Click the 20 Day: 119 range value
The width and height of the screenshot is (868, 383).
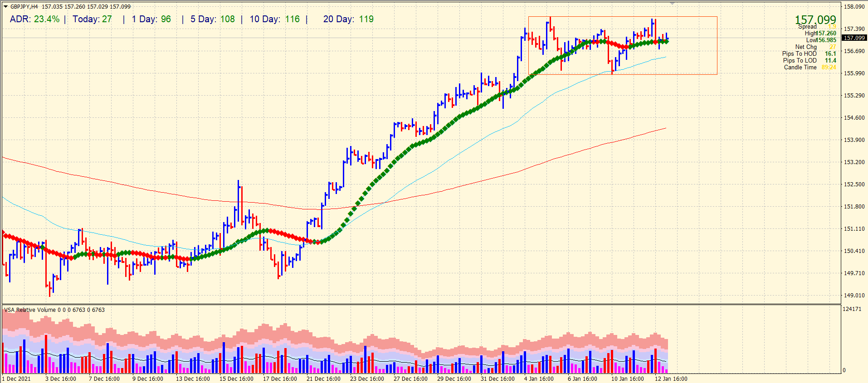(x=348, y=19)
